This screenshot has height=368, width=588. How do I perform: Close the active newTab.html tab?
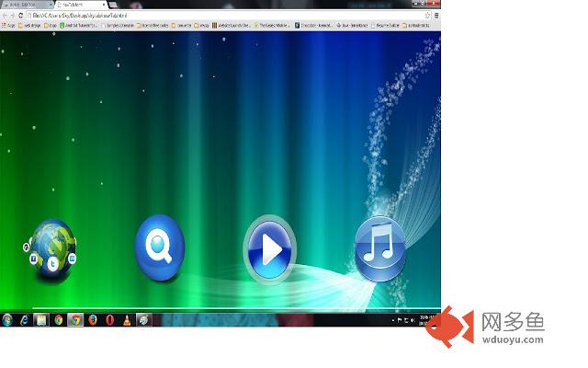[x=104, y=5]
